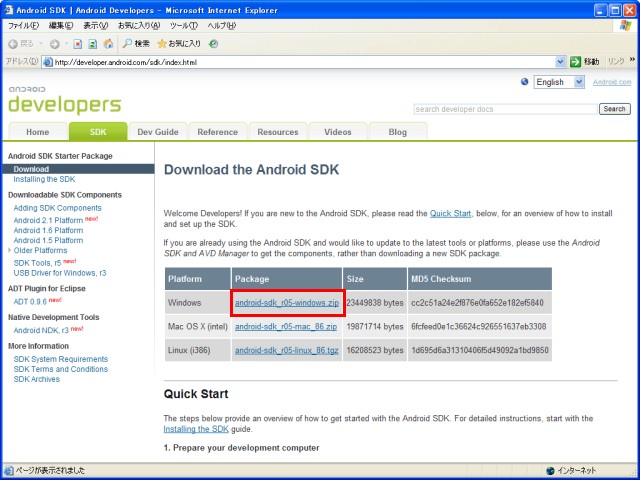
Task: Download android-sdk_r05-mac_86.zip
Action: click(x=286, y=327)
